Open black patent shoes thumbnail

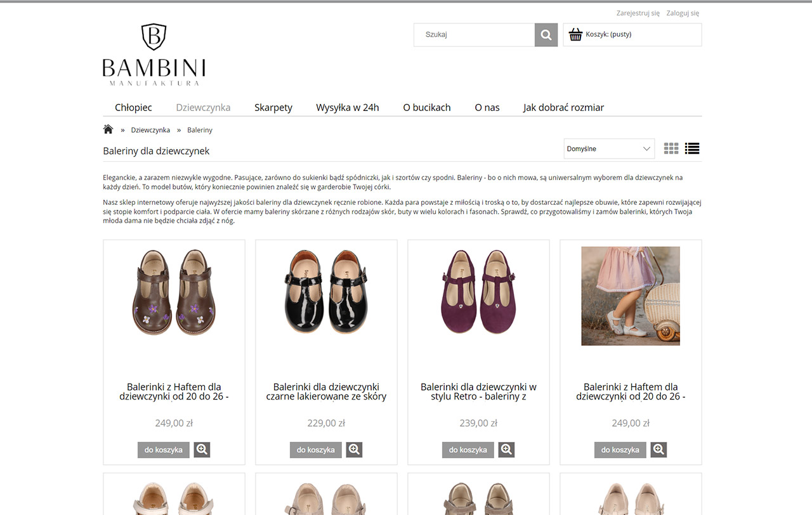pos(326,292)
